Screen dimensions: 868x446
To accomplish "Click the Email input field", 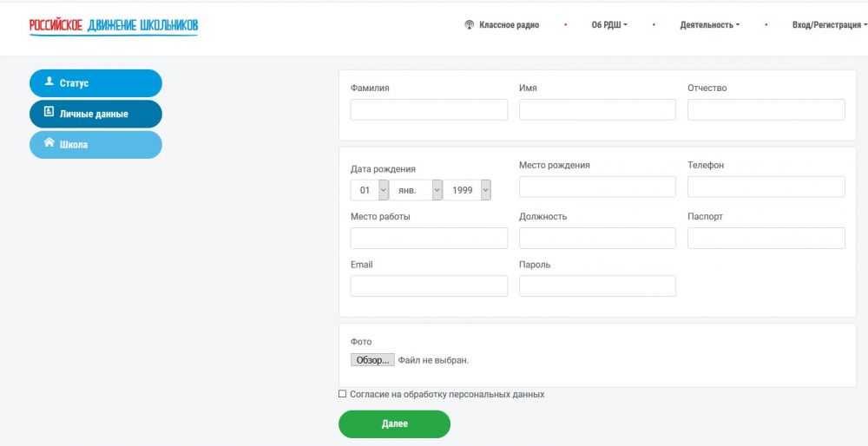I will (429, 286).
